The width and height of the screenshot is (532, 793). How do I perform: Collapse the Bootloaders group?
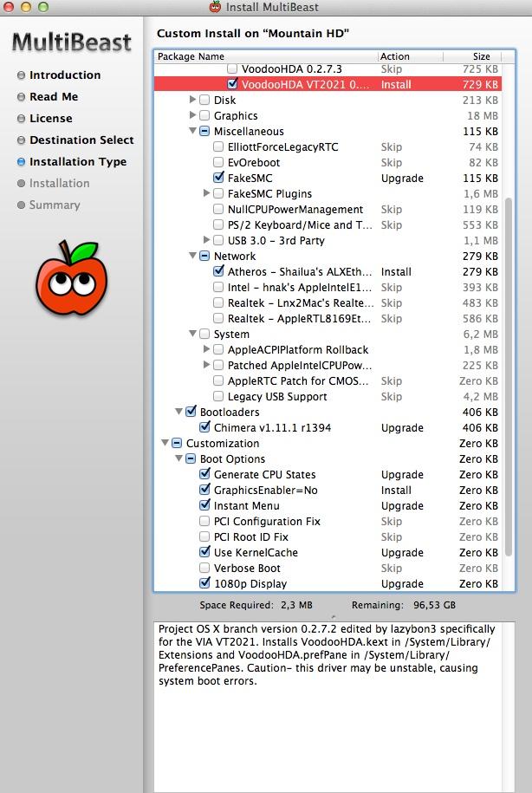click(x=179, y=412)
